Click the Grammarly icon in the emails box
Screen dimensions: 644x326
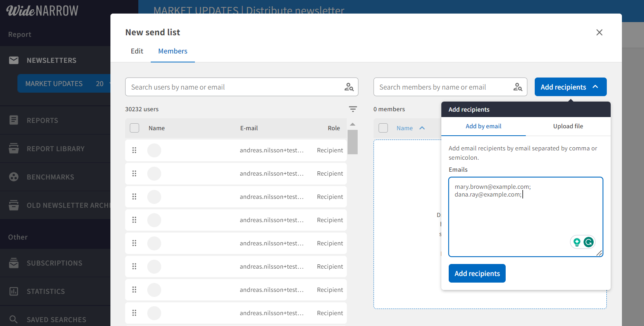click(589, 242)
